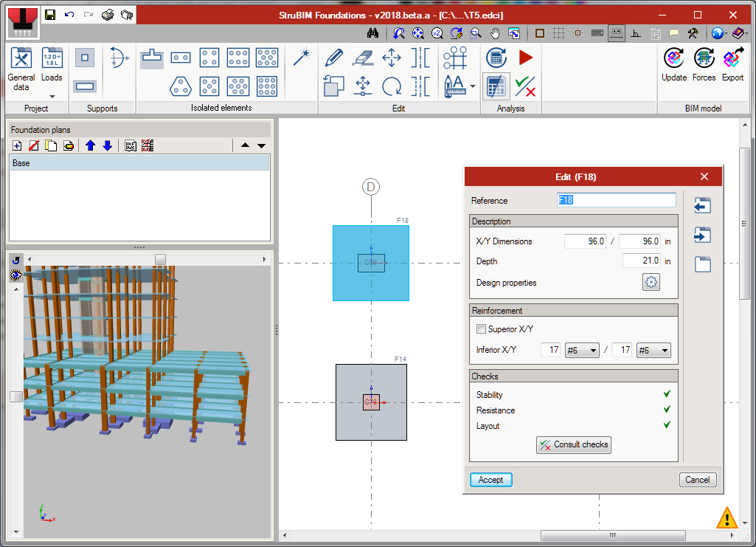756x547 pixels.
Task: Export to the BIM model
Action: 732,65
